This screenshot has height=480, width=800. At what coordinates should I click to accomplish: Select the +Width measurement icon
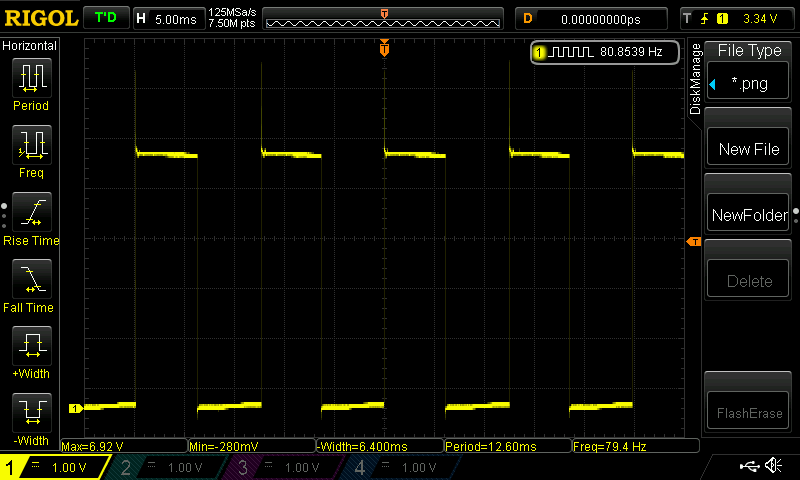point(32,345)
